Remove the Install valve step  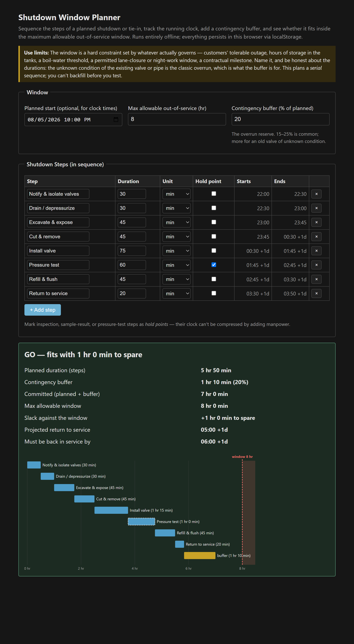pyautogui.click(x=316, y=251)
